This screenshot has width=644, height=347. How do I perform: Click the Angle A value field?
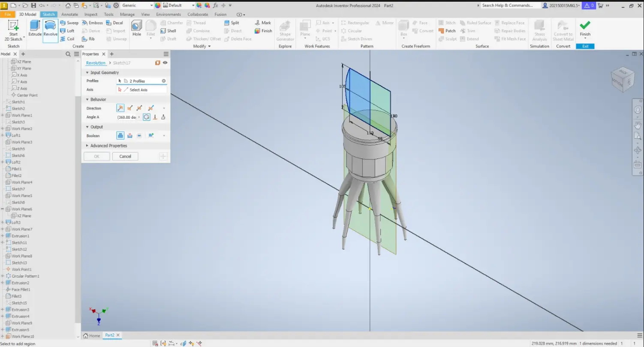[x=127, y=117]
